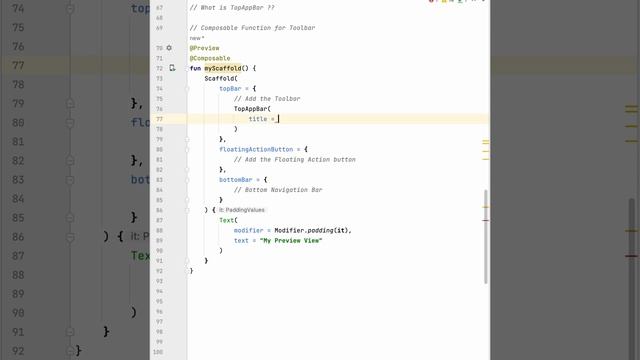This screenshot has width=640, height=360.
Task: Click the 'it: PaddingValues' inlay hint
Action: pyautogui.click(x=242, y=210)
